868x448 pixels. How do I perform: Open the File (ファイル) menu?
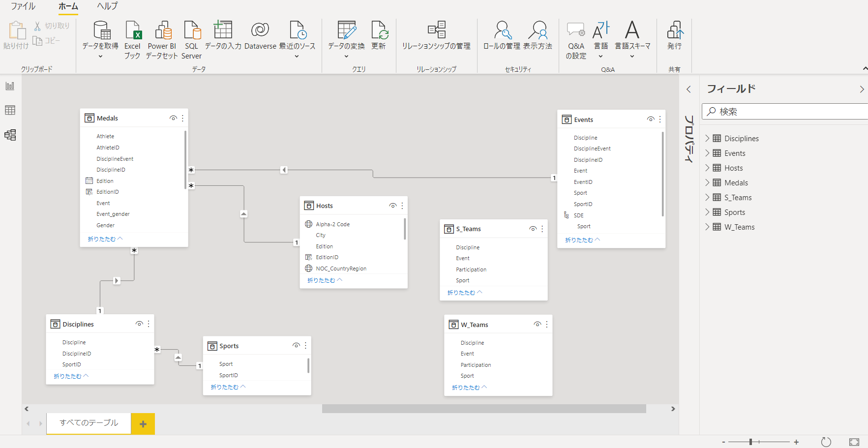(x=23, y=6)
